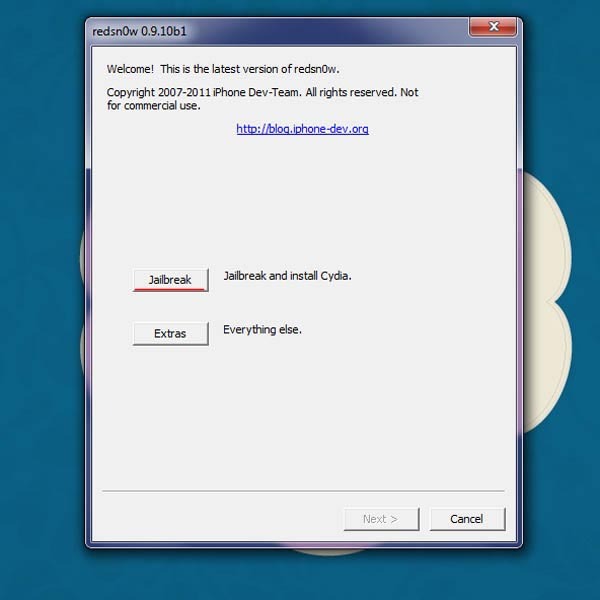Image resolution: width=600 pixels, height=600 pixels.
Task: Click the 'Welcome! This is the latest version' text
Action: (223, 69)
